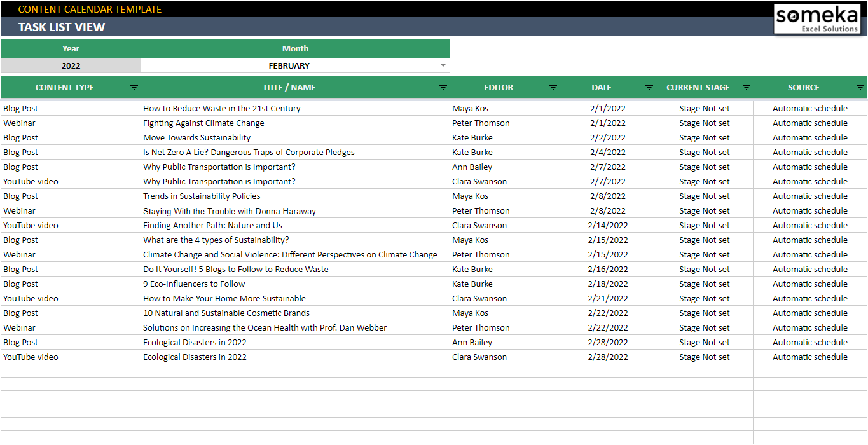Open the EDITOR column filter

(x=553, y=88)
